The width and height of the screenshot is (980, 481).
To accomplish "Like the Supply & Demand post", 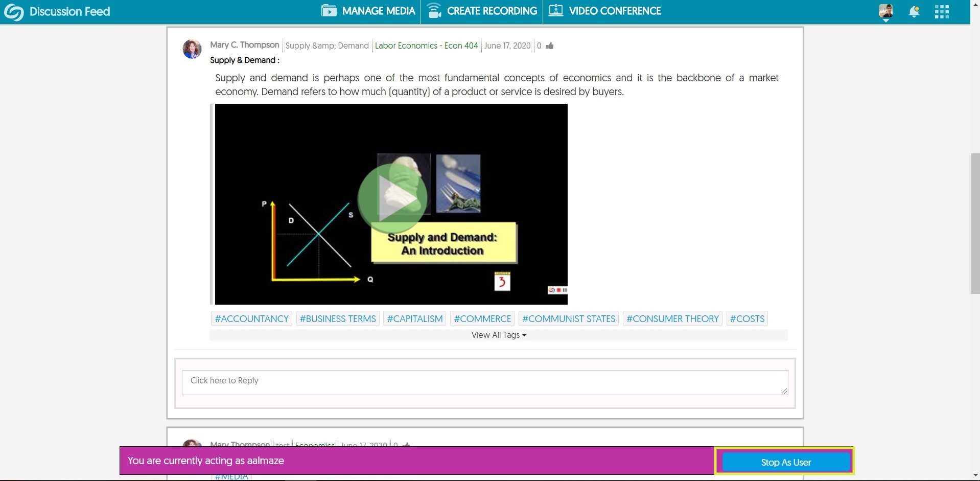I will (x=550, y=46).
